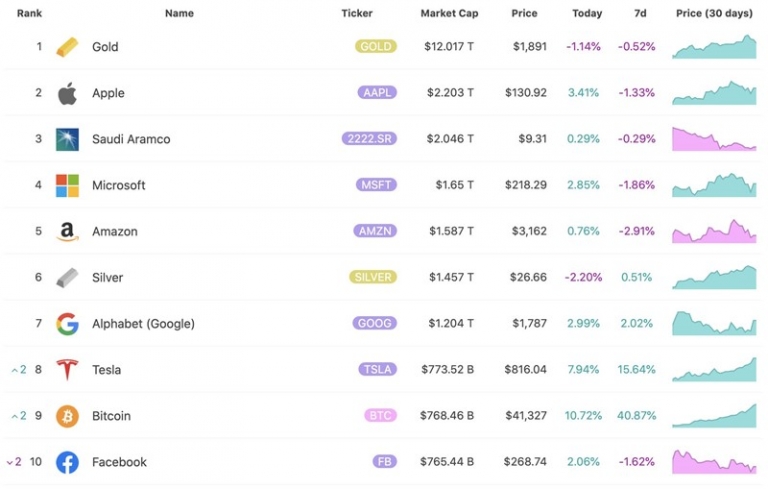
Task: Open Amazon's 30-day price chart
Action: [x=714, y=231]
